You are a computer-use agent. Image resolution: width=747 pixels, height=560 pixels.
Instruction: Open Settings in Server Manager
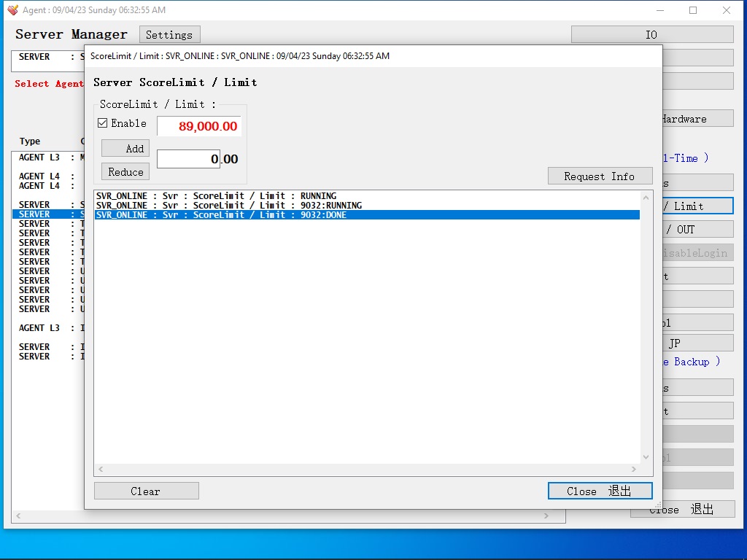pos(169,35)
